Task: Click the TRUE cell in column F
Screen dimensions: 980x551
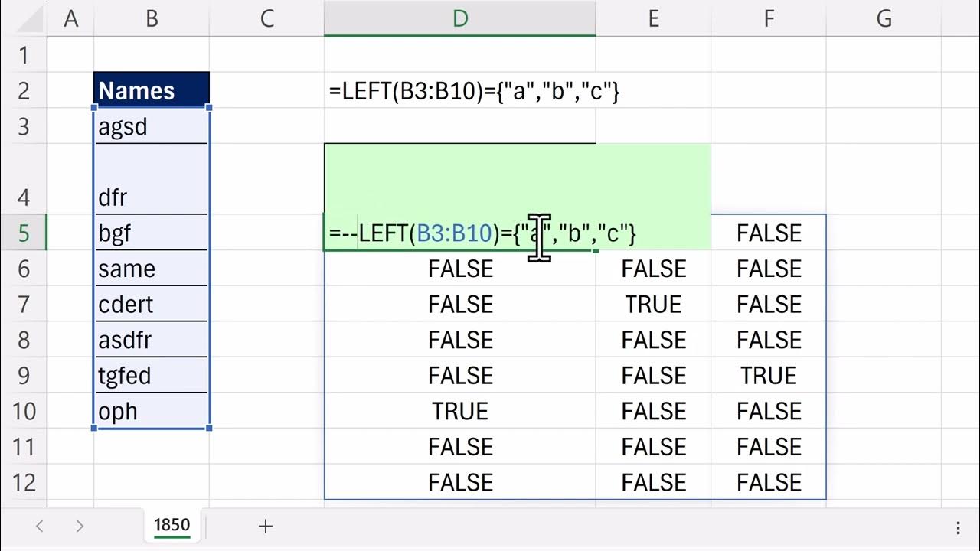Action: point(768,376)
